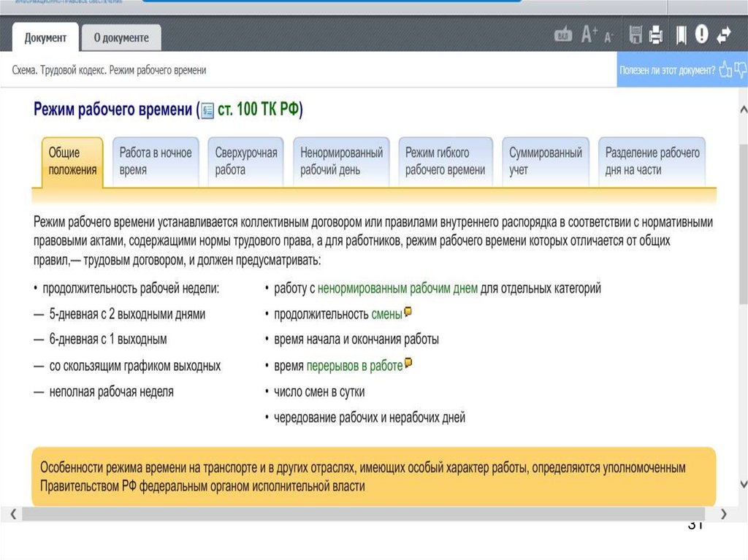Follow the 'смены' link

point(387,315)
